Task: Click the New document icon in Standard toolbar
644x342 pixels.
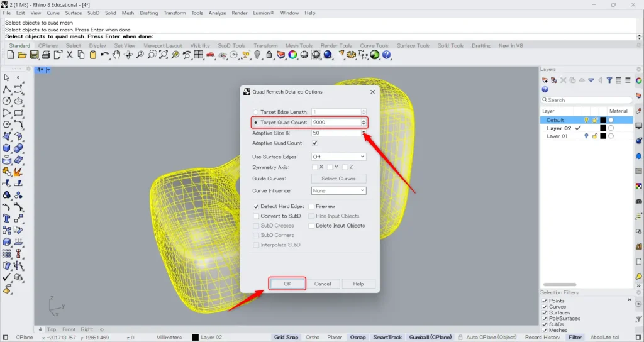Action: pyautogui.click(x=11, y=55)
